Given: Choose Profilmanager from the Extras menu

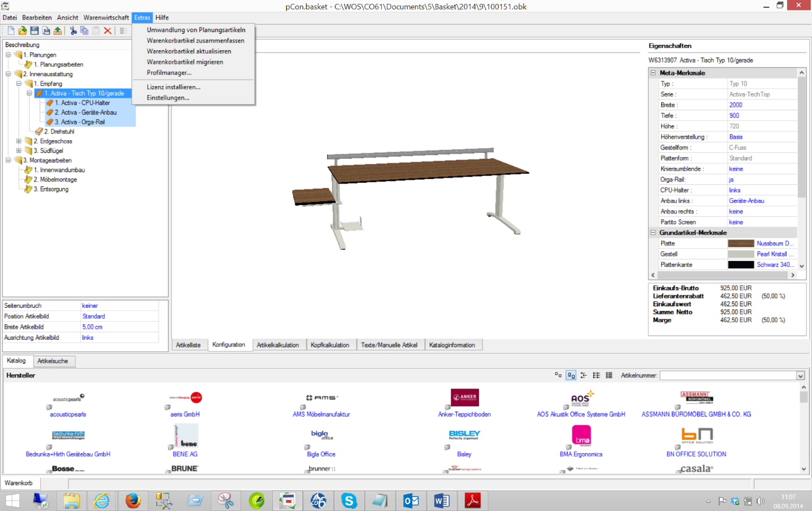Looking at the screenshot, I should click(x=169, y=73).
